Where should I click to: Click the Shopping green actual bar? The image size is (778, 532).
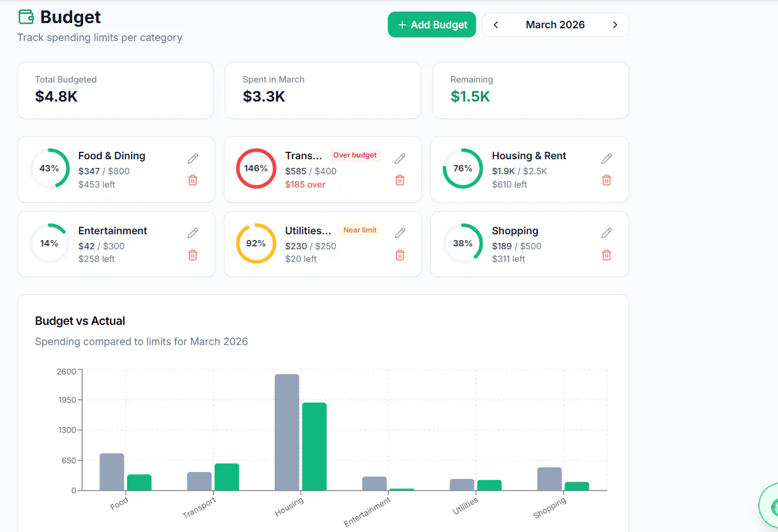point(577,486)
